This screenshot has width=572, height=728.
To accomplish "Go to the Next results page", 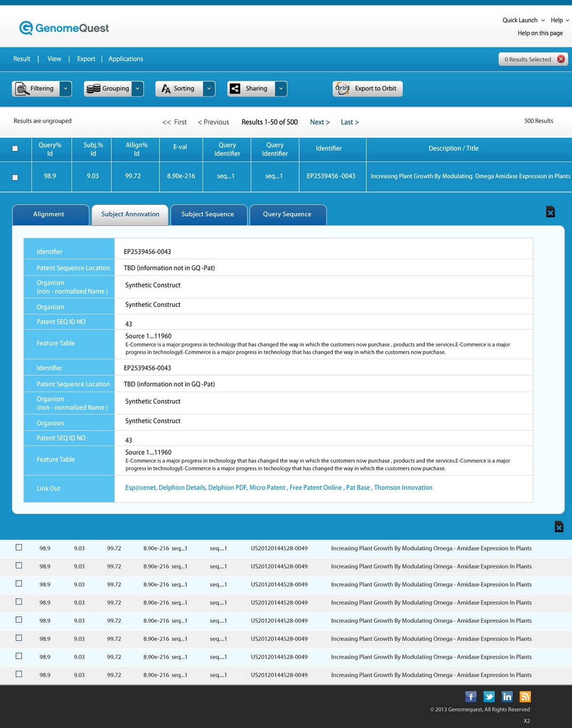I will pyautogui.click(x=320, y=122).
